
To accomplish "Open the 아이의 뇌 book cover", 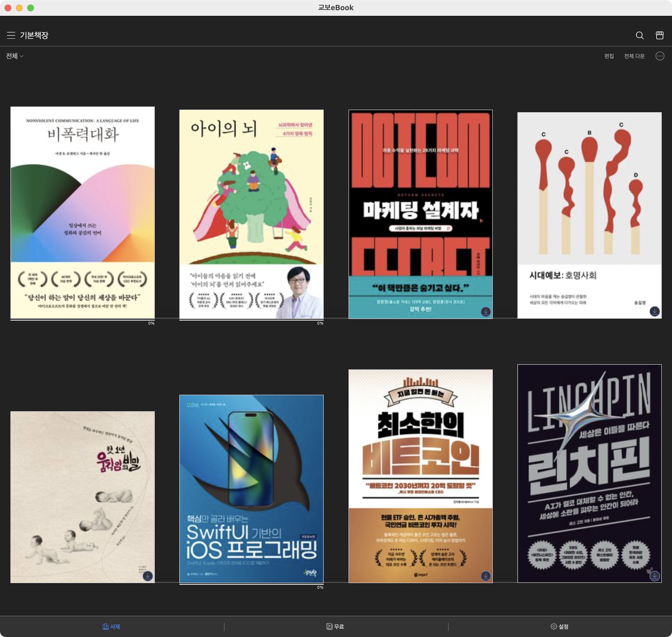I will point(251,214).
